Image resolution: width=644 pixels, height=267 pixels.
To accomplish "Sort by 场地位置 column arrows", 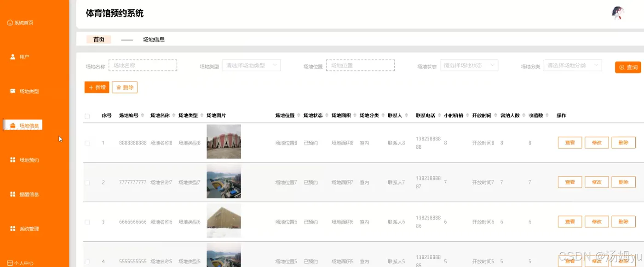I will point(299,116).
